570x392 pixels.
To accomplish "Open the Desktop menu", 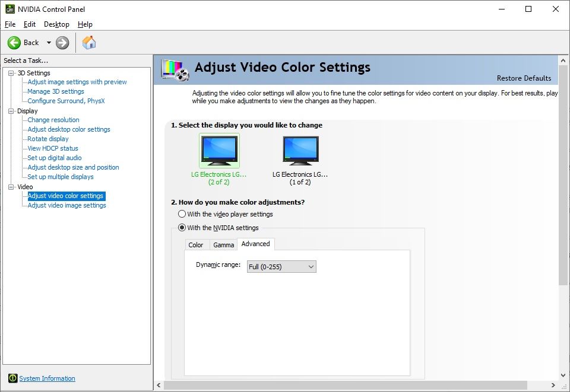I will (x=56, y=24).
